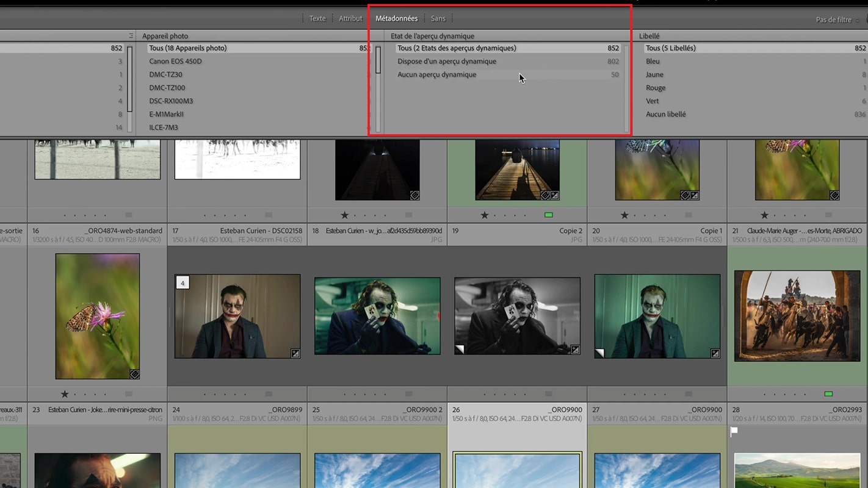Viewport: 868px width, 488px height.
Task: Select photo 21 horses under arch thumbnail
Action: click(x=797, y=316)
